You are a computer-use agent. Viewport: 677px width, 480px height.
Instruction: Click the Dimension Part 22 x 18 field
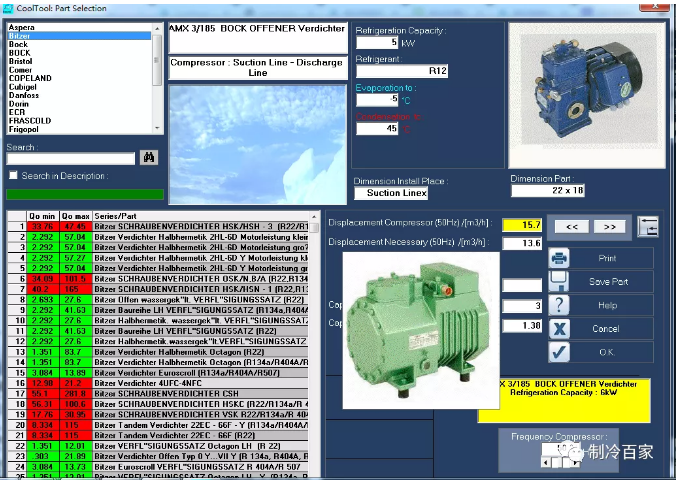[x=548, y=190]
